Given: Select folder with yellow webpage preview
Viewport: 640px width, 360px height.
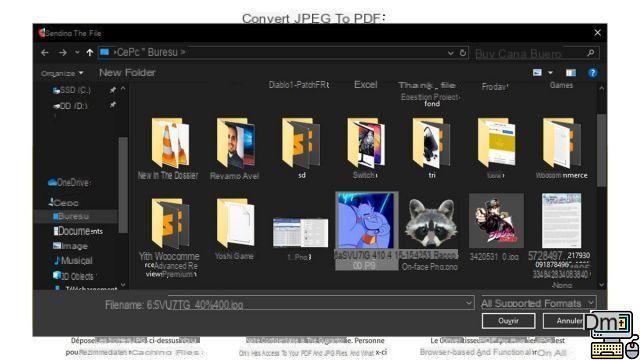Looking at the screenshot, I should [x=496, y=149].
